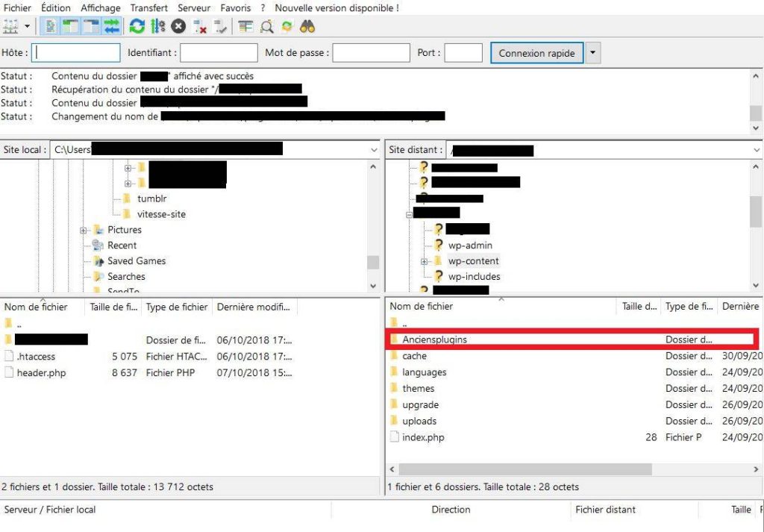Viewport: 764px width, 532px height.
Task: Select the uploads remote folder
Action: pos(419,421)
